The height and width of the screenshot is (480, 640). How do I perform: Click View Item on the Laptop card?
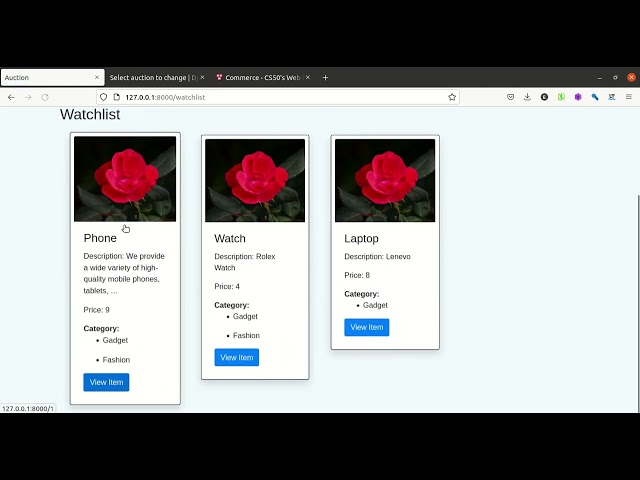(367, 327)
